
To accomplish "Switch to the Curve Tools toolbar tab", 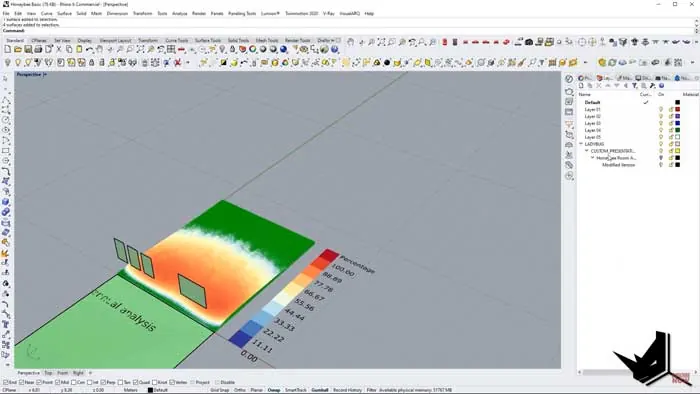I will pyautogui.click(x=177, y=41).
